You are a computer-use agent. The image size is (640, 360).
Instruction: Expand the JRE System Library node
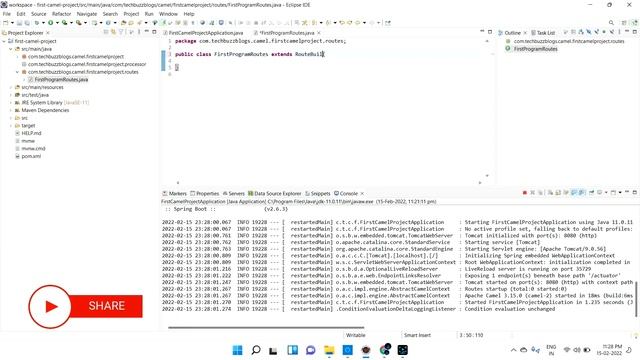pyautogui.click(x=11, y=103)
